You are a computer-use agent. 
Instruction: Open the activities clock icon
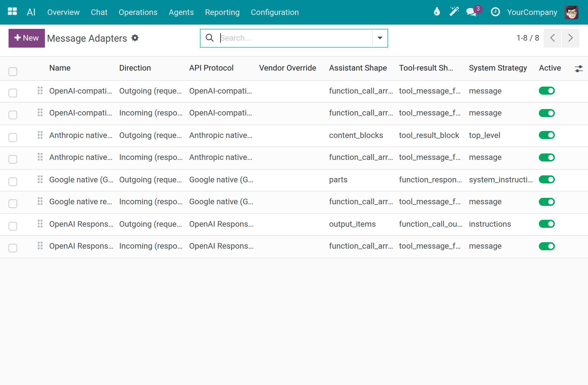pyautogui.click(x=495, y=12)
